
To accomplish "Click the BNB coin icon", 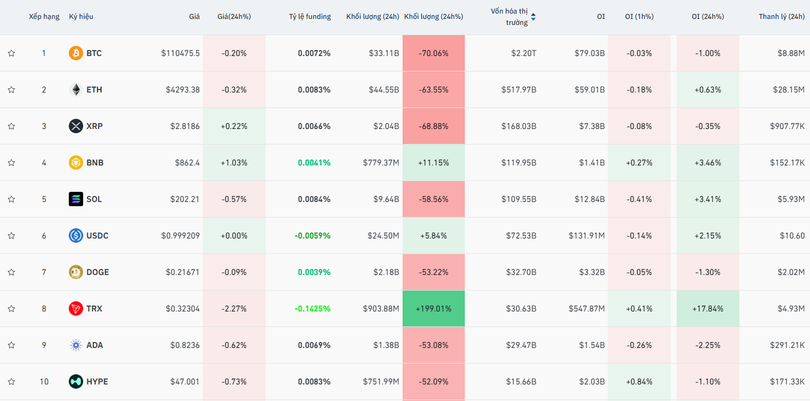I will [x=75, y=163].
